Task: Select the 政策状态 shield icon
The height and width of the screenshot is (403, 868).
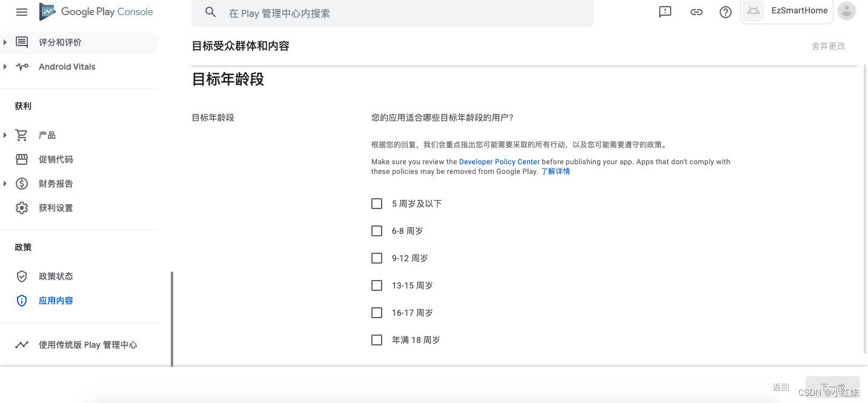Action: 22,276
